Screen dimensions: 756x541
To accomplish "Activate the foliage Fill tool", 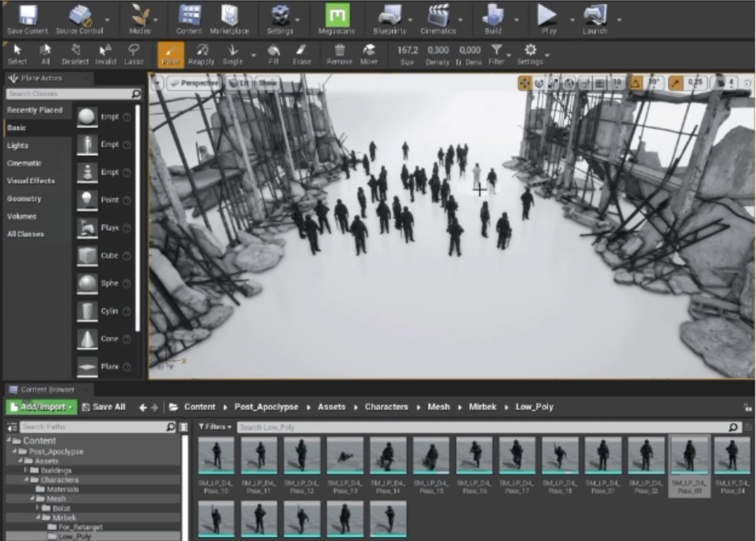I will coord(274,53).
